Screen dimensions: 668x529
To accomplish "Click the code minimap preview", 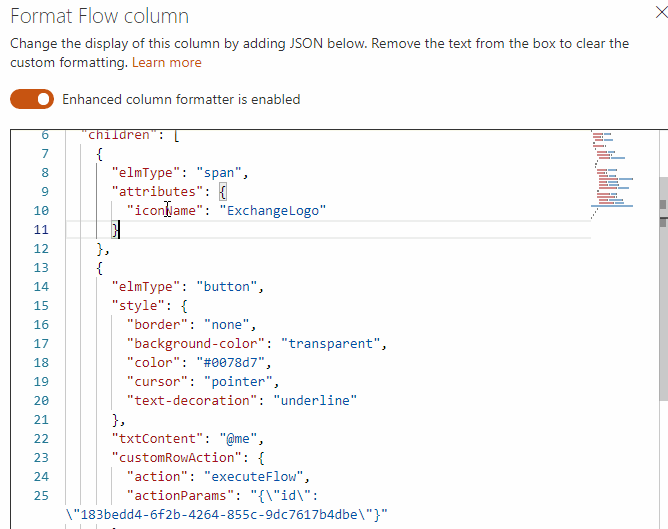I will tap(610, 172).
